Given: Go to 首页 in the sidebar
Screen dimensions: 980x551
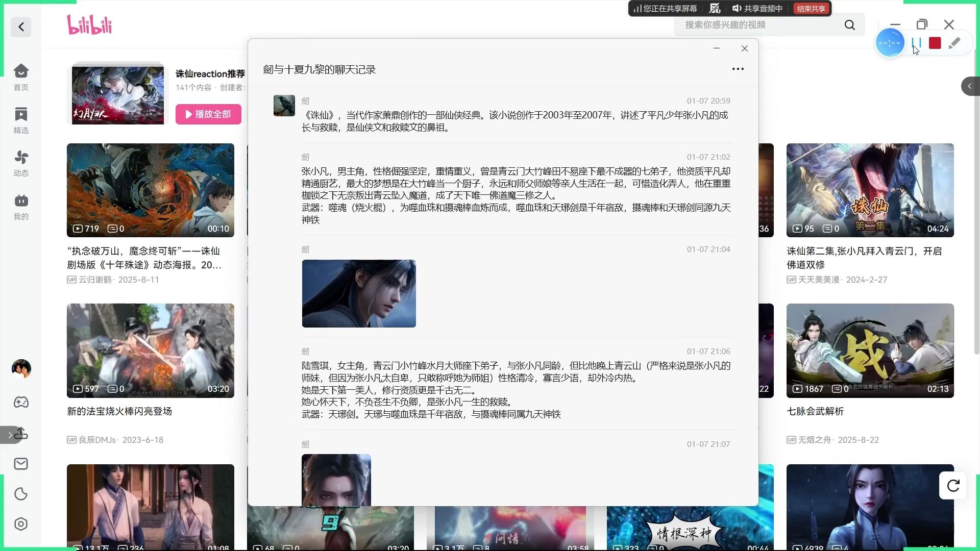Looking at the screenshot, I should point(20,77).
